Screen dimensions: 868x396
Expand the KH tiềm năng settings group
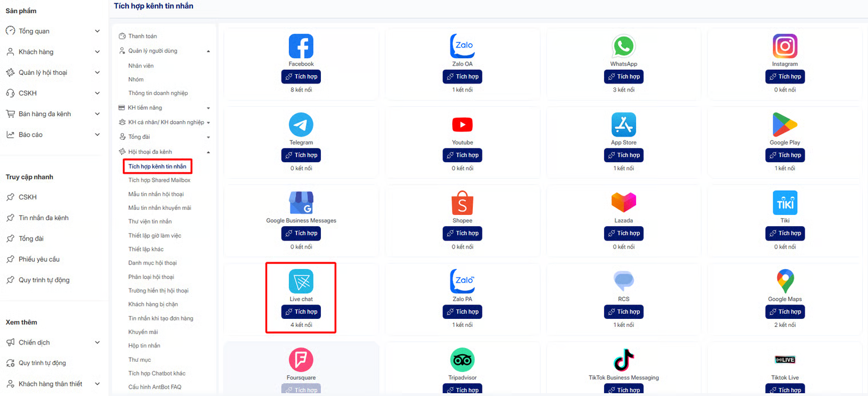[x=208, y=108]
